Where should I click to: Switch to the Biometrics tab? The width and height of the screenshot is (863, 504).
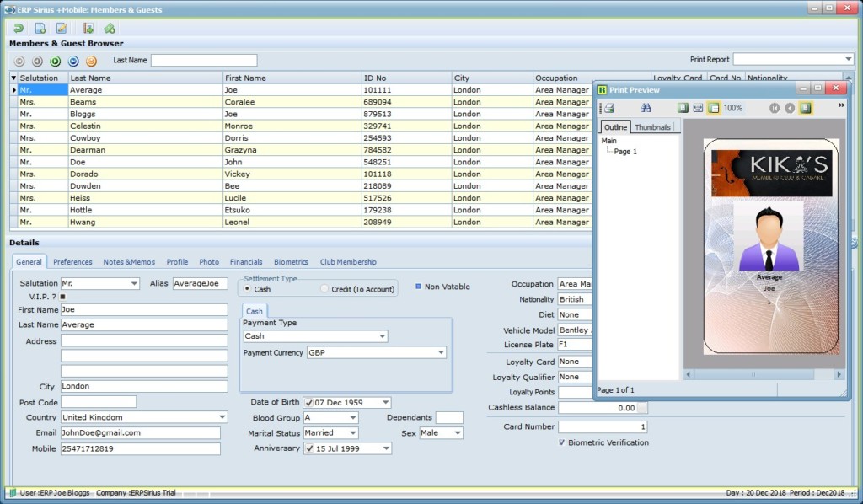point(291,262)
